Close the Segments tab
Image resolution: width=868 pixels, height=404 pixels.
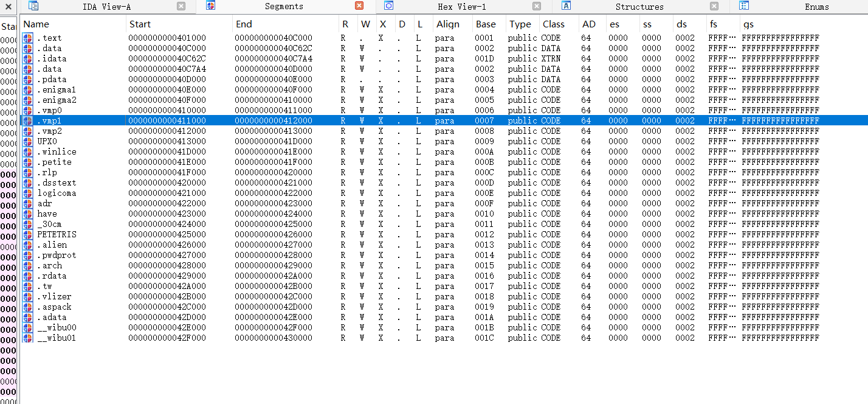click(359, 6)
